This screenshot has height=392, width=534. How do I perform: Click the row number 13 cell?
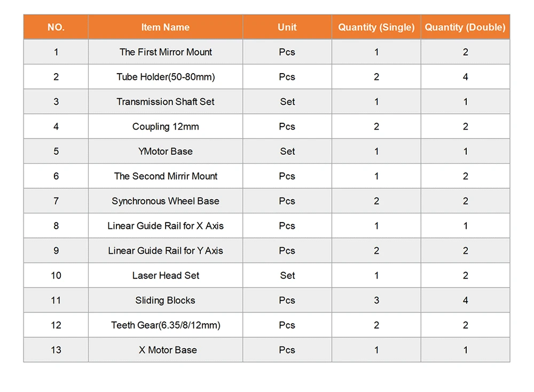(56, 350)
